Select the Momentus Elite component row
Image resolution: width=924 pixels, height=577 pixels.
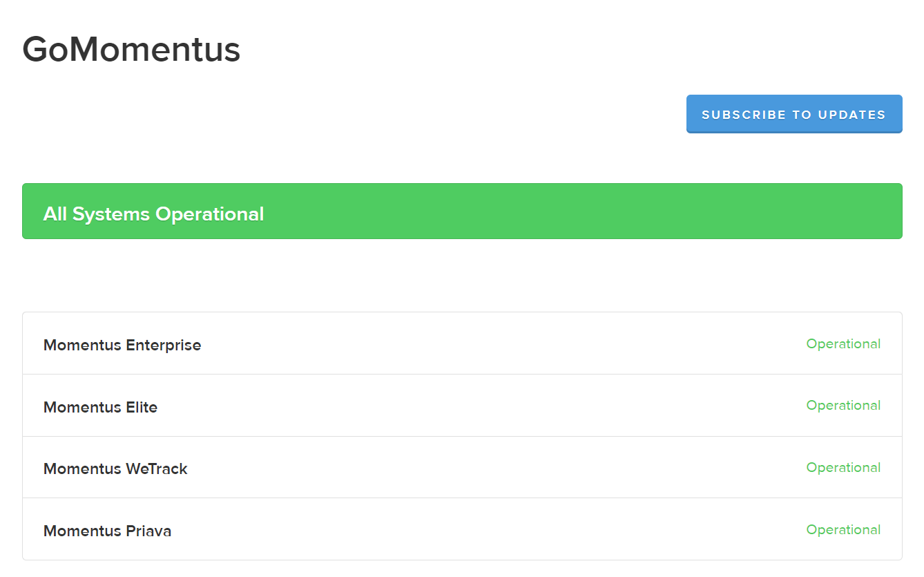[462, 406]
